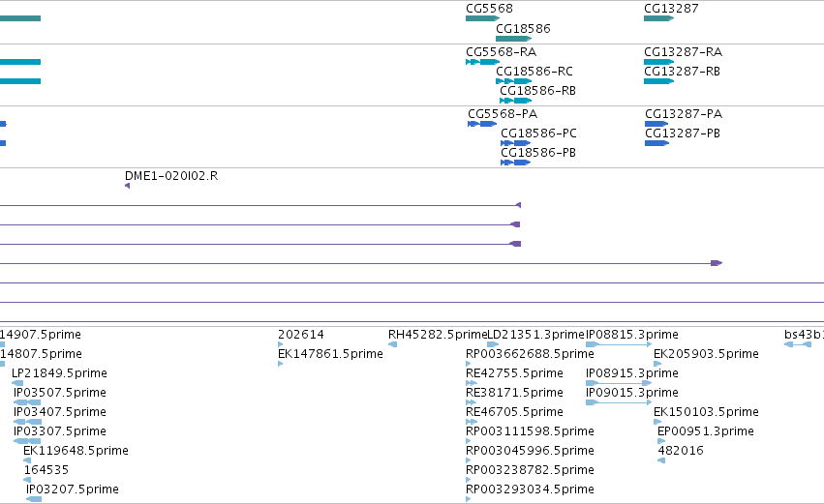Click EST RP003111598.5prime
824x504 pixels.
530,431
